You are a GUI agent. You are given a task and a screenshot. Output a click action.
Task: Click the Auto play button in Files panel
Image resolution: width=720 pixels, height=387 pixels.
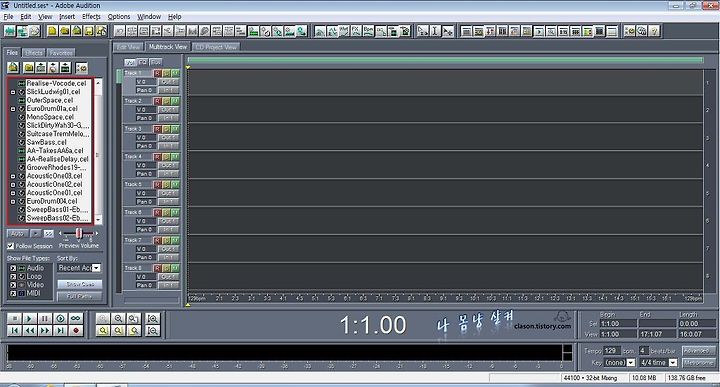click(x=17, y=234)
